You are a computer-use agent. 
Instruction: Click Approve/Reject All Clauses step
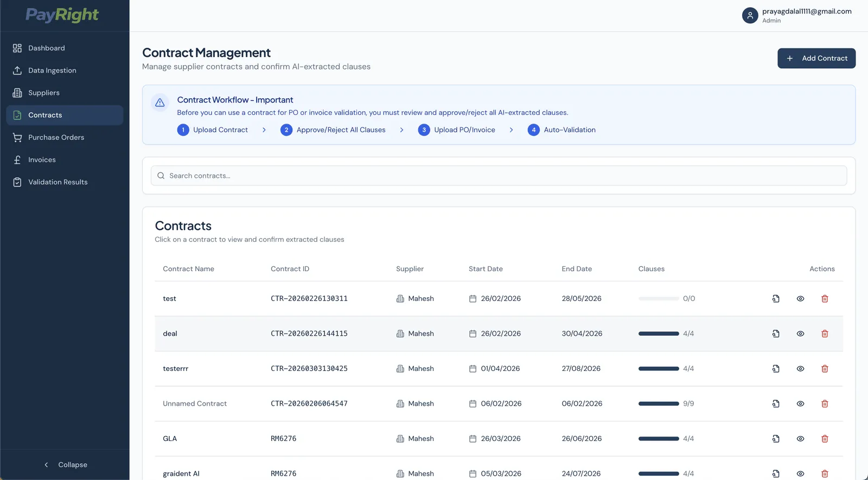pos(333,130)
